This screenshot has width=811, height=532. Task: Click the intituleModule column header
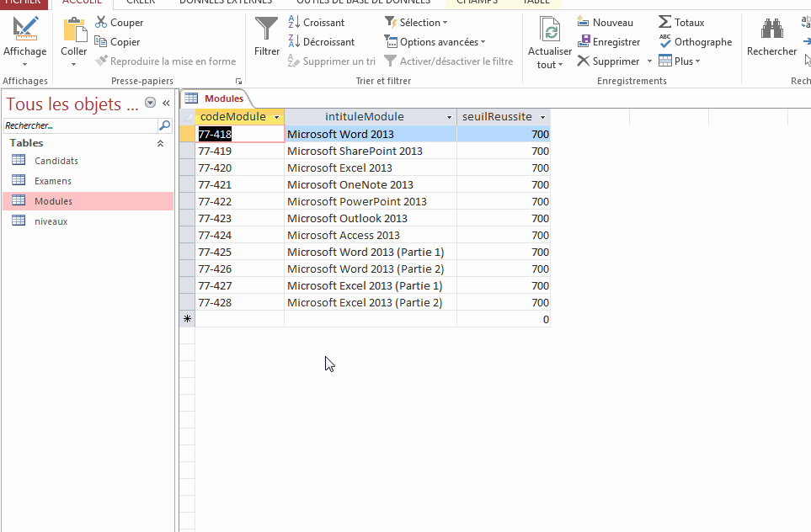(x=364, y=117)
